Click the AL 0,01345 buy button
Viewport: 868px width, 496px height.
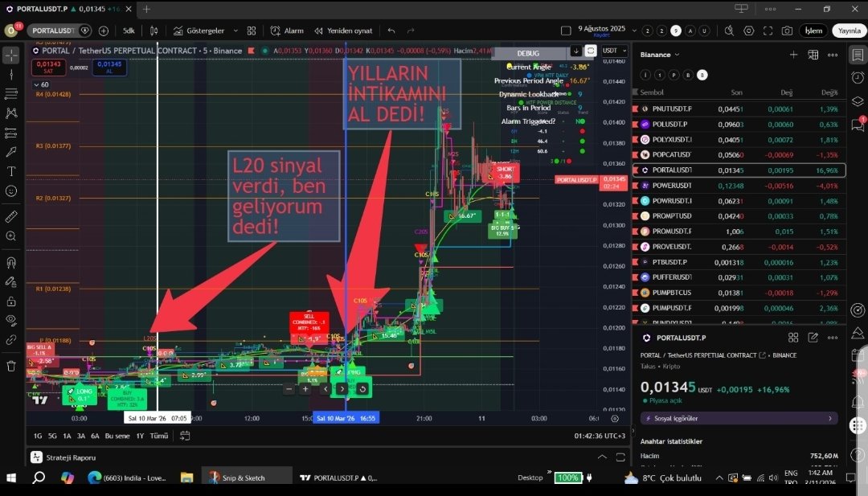click(x=109, y=68)
